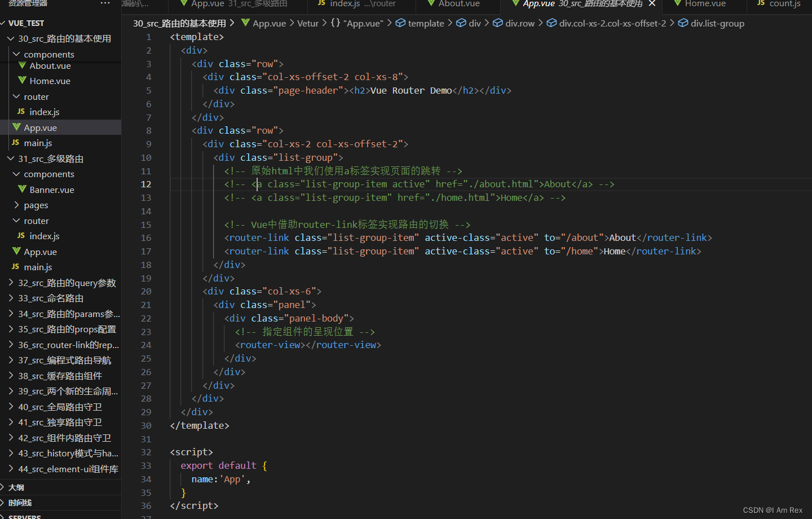Collapse the VUE_TEST root folder

tap(3, 23)
